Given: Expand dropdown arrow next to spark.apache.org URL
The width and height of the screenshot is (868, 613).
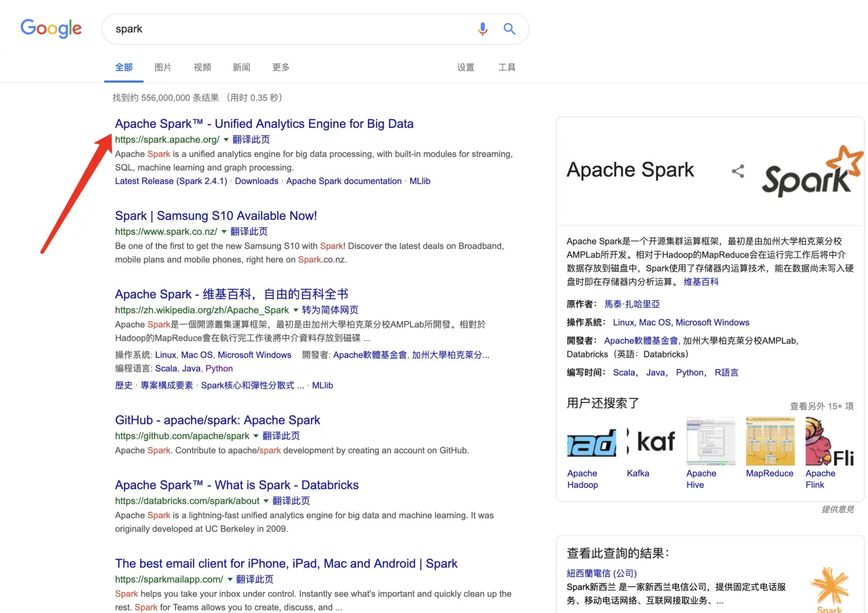Looking at the screenshot, I should 226,140.
